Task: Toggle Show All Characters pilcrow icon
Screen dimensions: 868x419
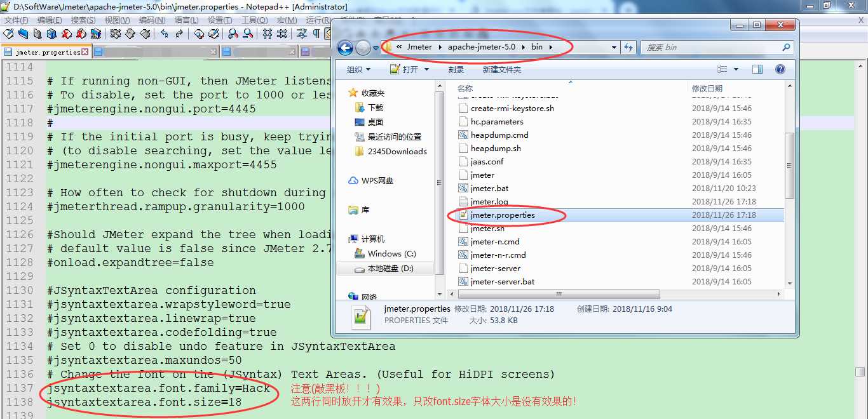Action: click(316, 34)
